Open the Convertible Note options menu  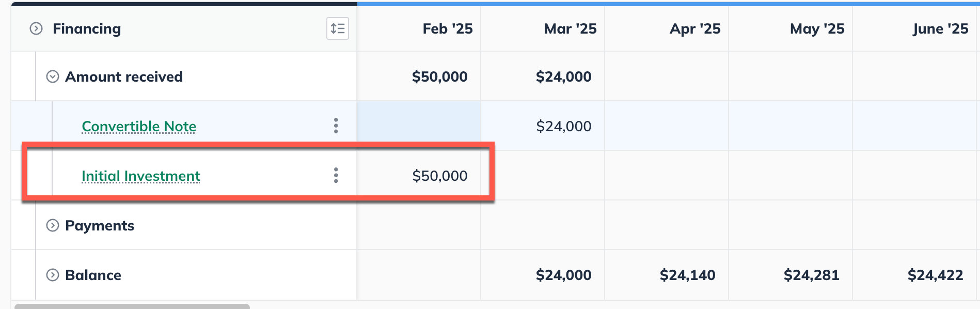pos(336,125)
